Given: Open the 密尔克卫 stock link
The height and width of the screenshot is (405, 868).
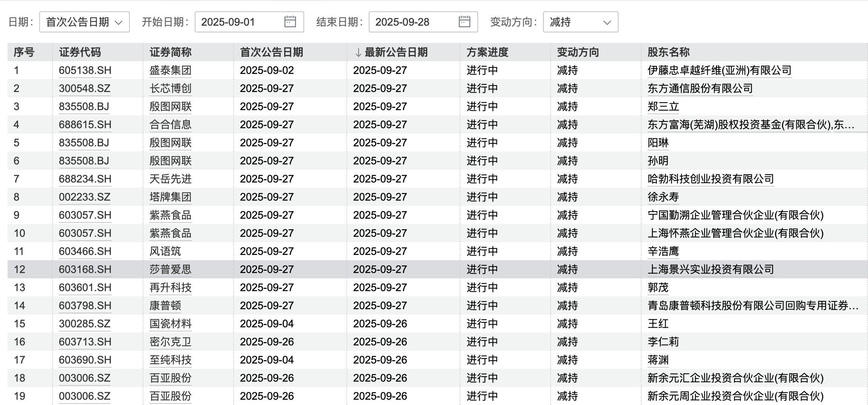Looking at the screenshot, I should click(x=170, y=342).
